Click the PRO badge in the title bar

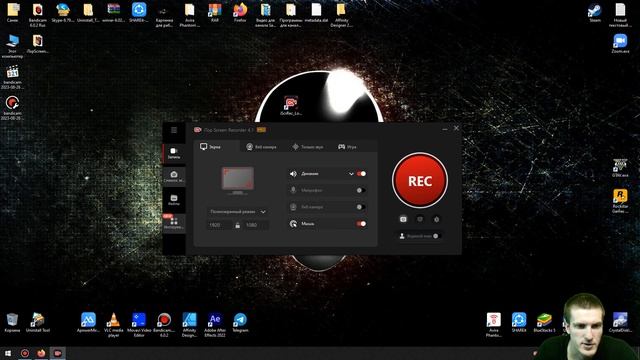coord(261,130)
